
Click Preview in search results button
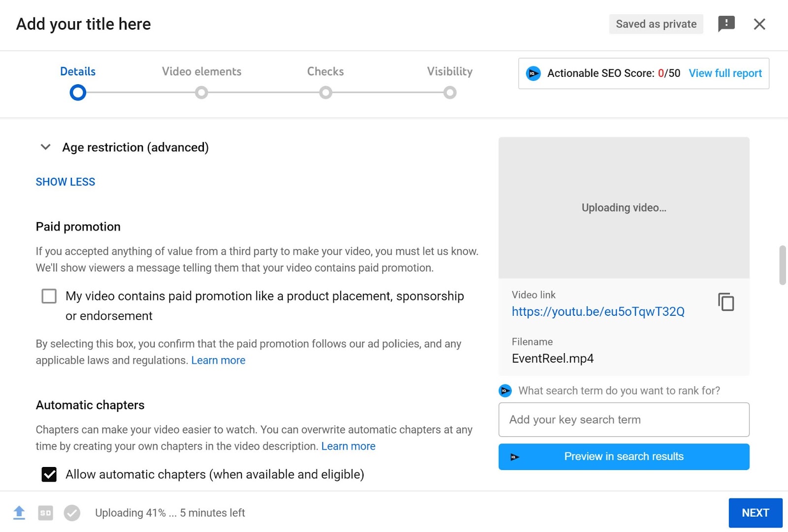[624, 457]
